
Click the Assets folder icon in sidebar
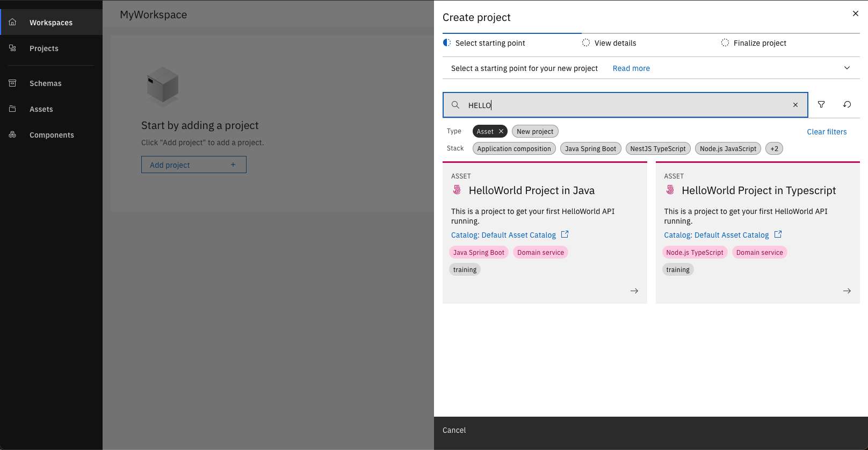pos(12,109)
